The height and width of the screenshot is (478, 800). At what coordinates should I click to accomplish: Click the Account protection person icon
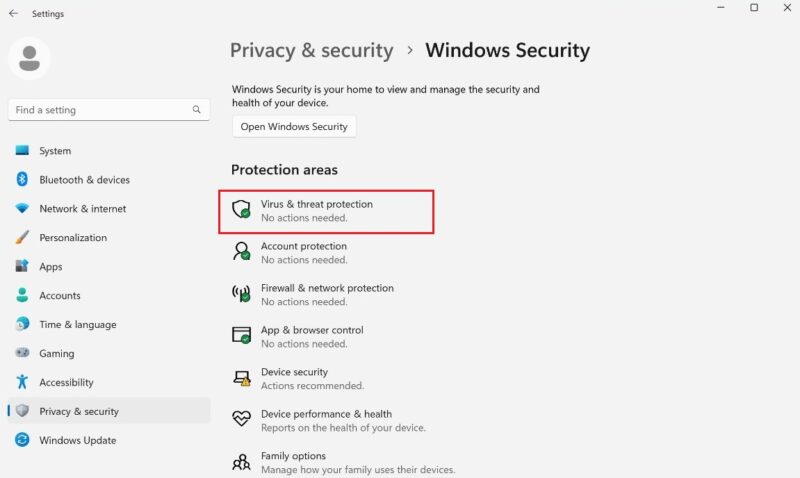241,252
